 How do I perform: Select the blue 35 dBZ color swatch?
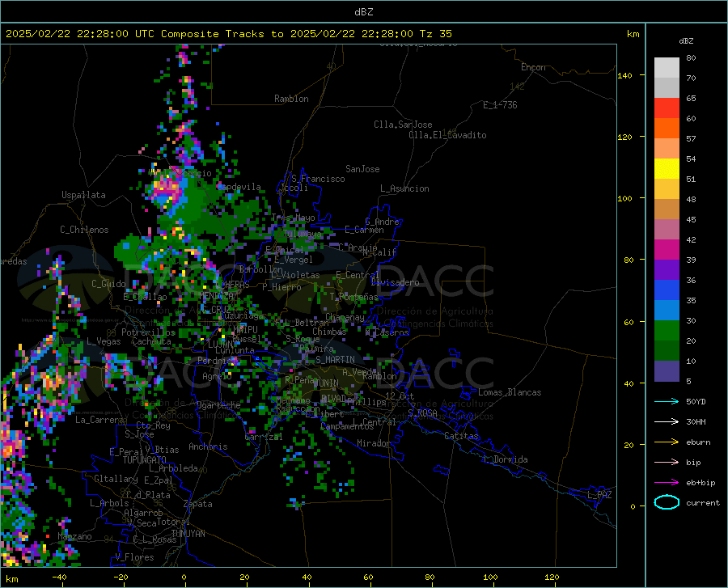coord(667,290)
